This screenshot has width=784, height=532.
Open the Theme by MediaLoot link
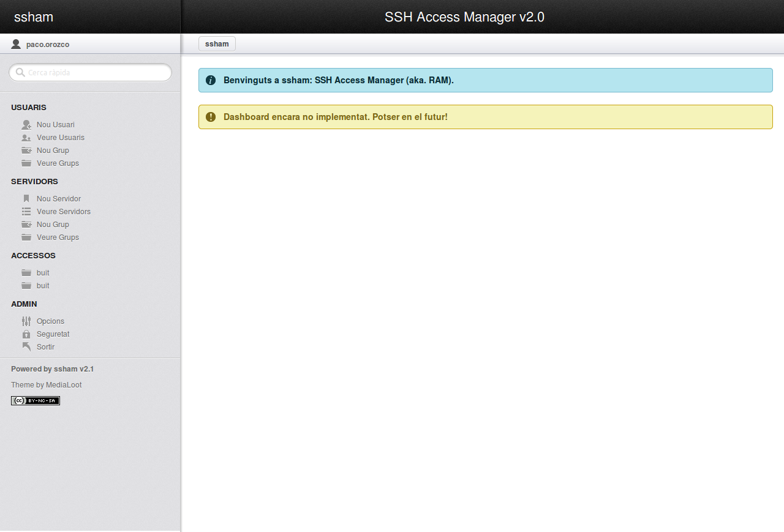click(46, 384)
